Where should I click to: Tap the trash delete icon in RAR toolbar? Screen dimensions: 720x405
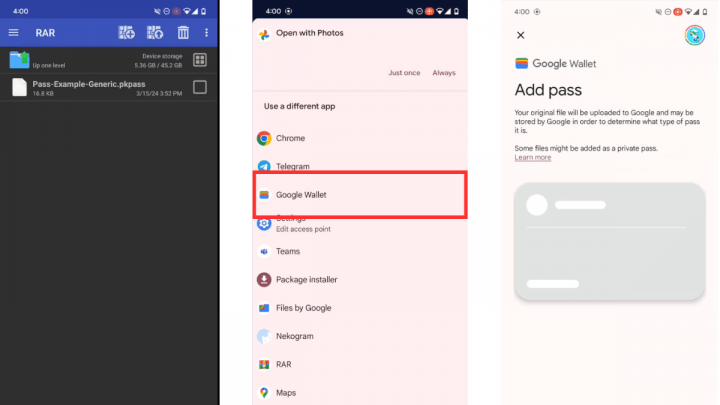click(183, 33)
